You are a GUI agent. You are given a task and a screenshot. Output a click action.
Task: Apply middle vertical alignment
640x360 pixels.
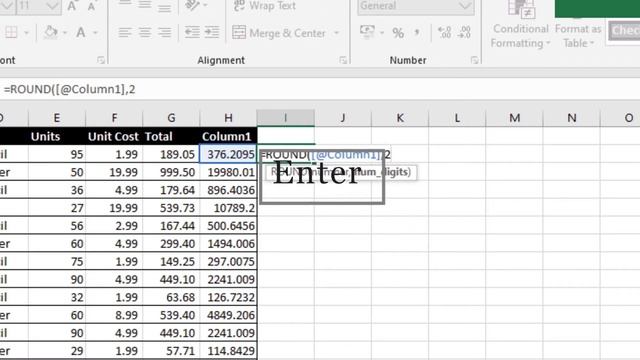pos(145,5)
